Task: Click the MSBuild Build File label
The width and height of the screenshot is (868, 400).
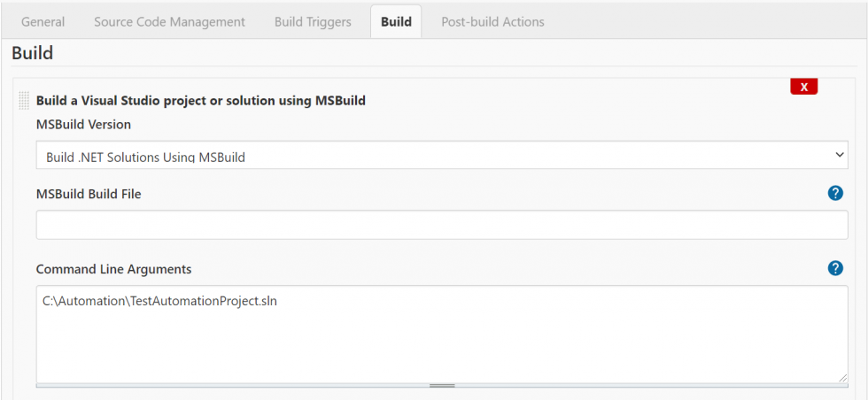Action: [x=89, y=194]
